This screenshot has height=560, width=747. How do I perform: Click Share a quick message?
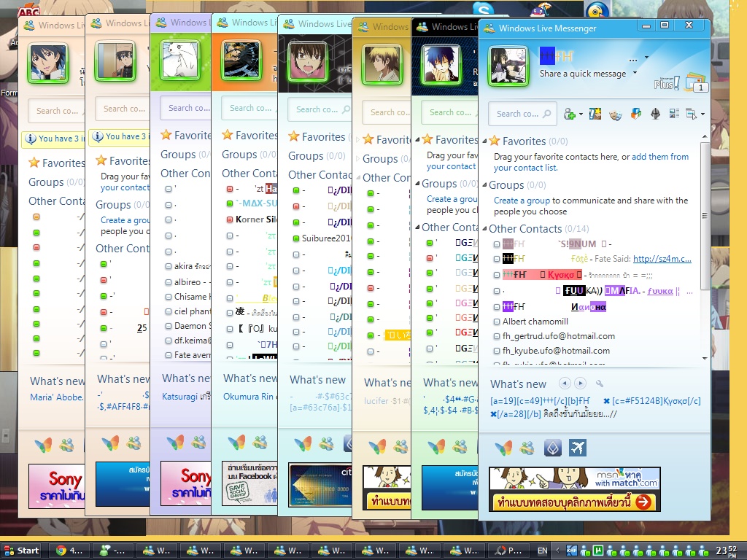tap(583, 74)
